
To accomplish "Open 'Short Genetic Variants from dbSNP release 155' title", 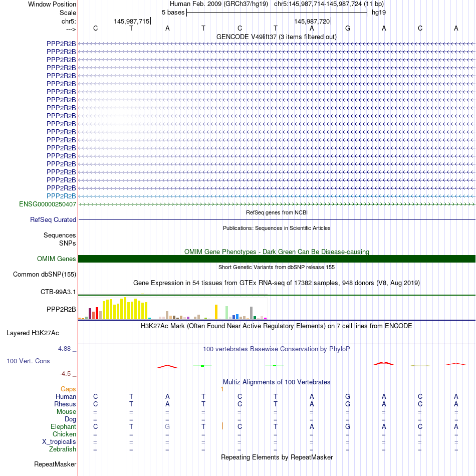I will [x=277, y=267].
